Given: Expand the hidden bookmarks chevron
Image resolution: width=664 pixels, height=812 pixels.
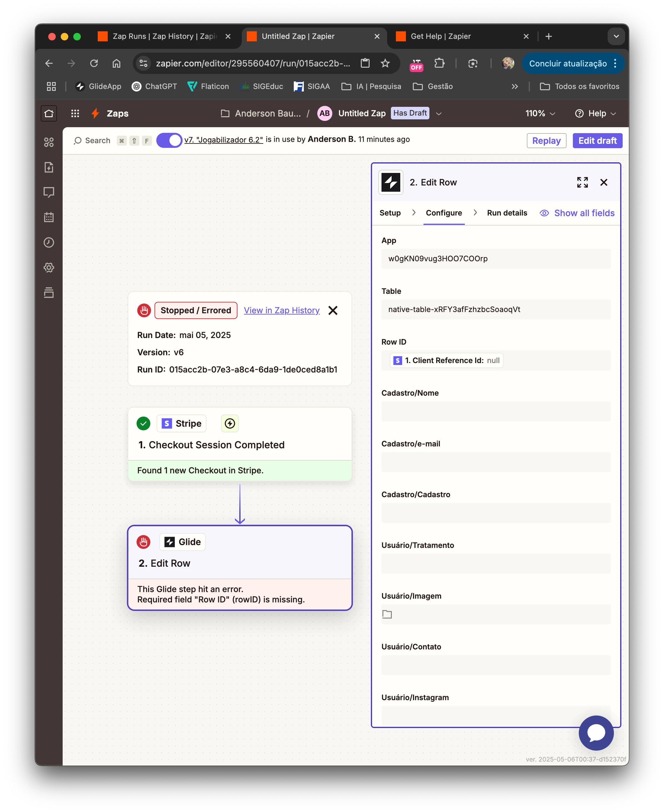Looking at the screenshot, I should click(515, 86).
